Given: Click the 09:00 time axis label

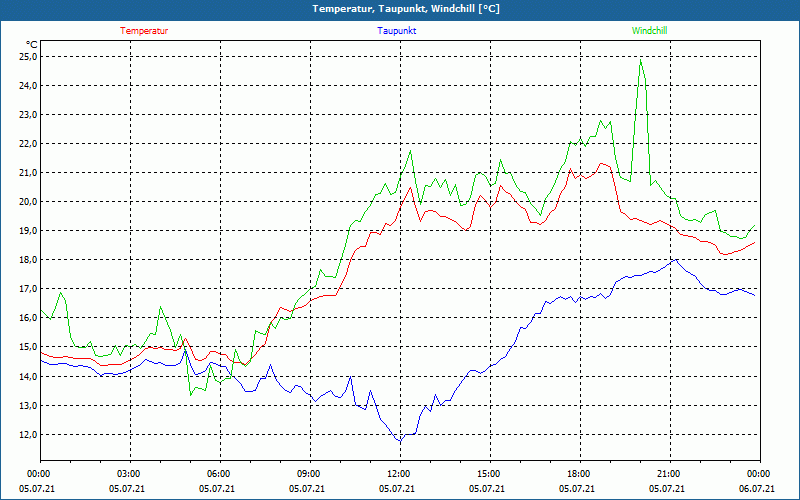Looking at the screenshot, I should (x=310, y=474).
